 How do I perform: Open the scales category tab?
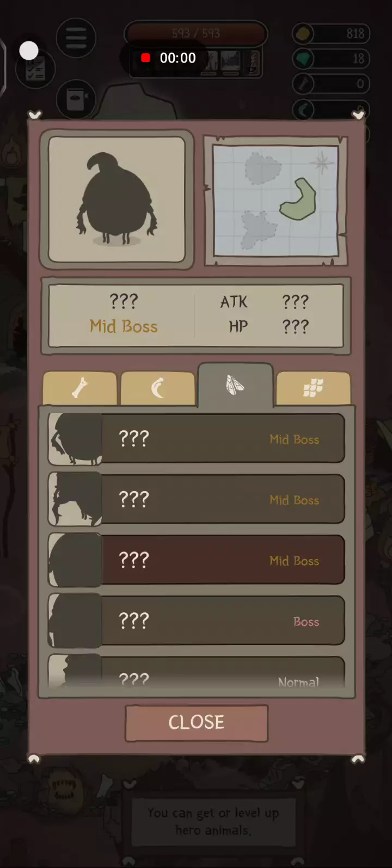313,388
